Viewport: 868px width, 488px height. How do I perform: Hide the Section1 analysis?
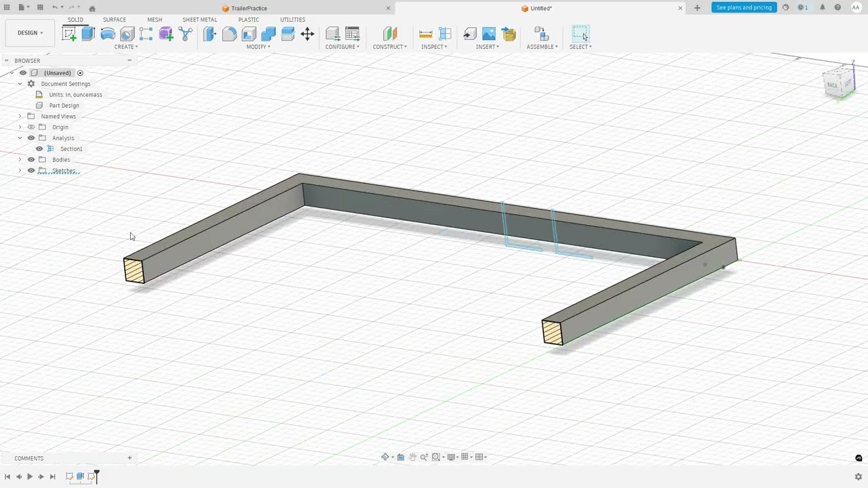[x=39, y=148]
